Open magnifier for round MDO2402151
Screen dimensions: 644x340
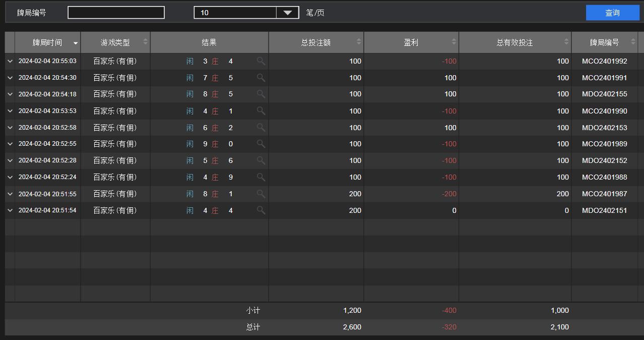pos(261,210)
